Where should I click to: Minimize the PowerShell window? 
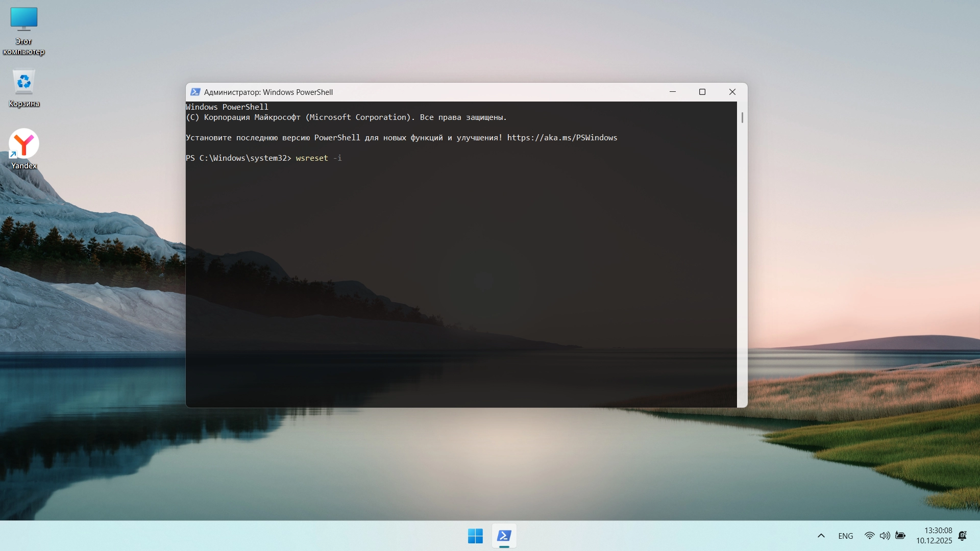point(672,92)
